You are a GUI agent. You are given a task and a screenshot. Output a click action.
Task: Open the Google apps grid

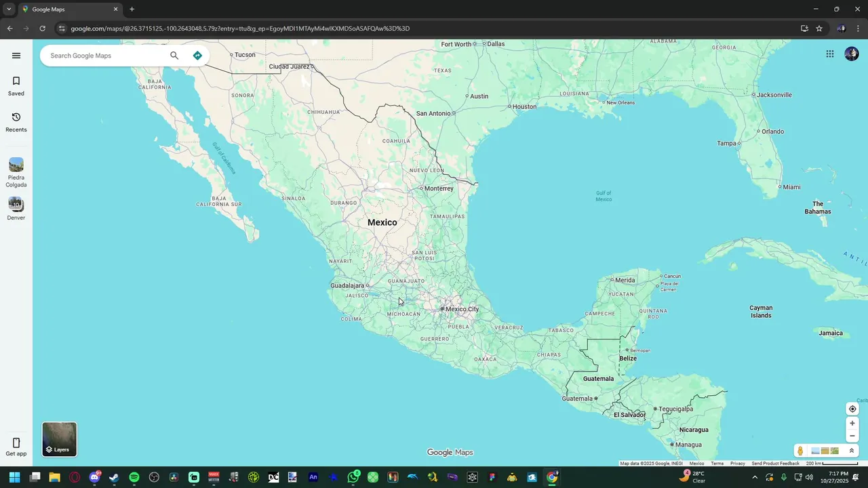pyautogui.click(x=830, y=54)
